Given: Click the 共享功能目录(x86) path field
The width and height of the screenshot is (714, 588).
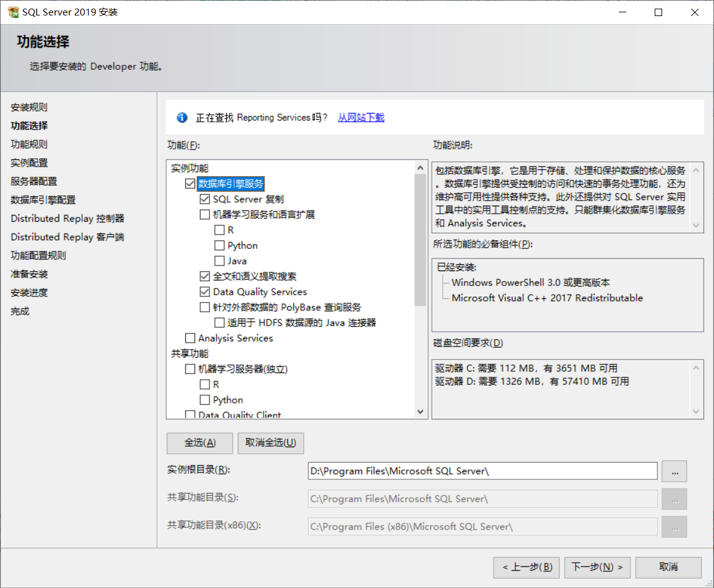Looking at the screenshot, I should (482, 526).
